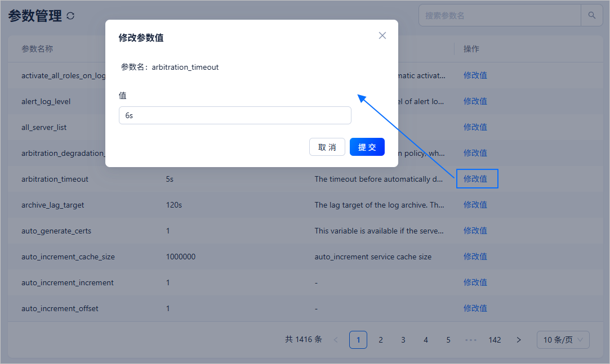This screenshot has width=610, height=364.
Task: Submit the new value with 提交
Action: click(367, 146)
